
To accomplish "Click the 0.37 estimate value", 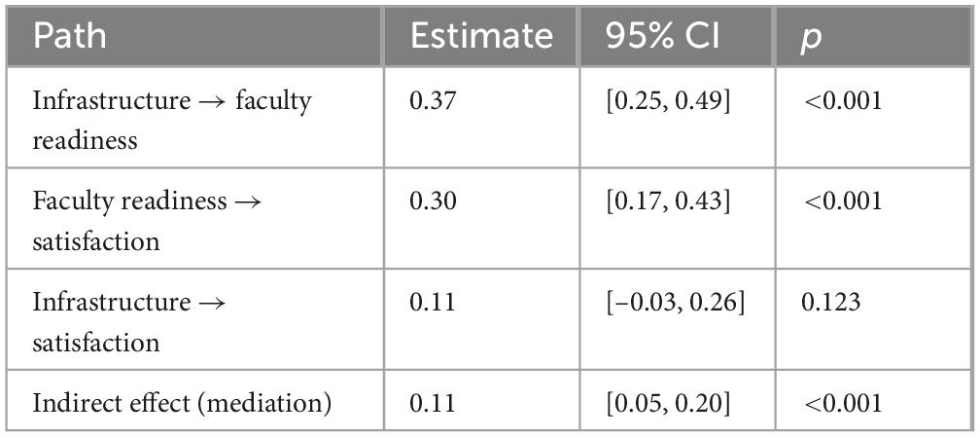I will (431, 100).
